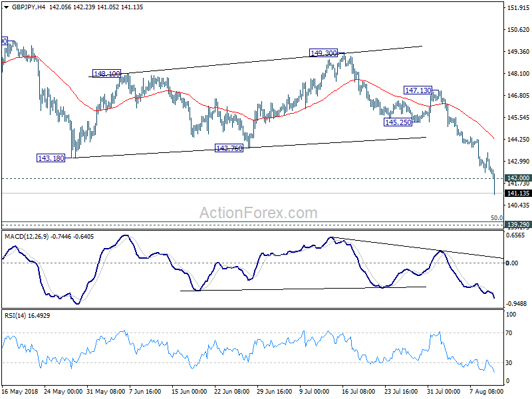
Task: Select the GBPJPY,H4 symbol label
Action: (29, 7)
